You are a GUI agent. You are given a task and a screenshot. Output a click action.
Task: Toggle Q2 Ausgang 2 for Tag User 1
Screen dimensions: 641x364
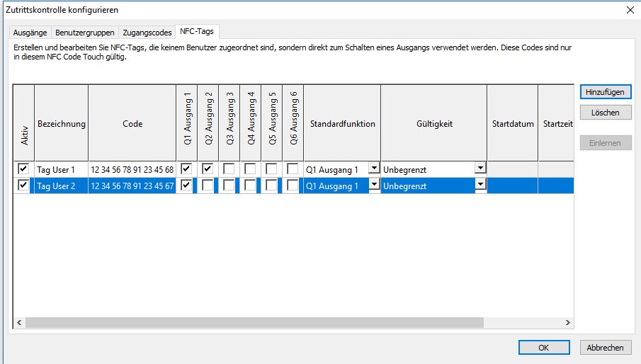point(208,169)
